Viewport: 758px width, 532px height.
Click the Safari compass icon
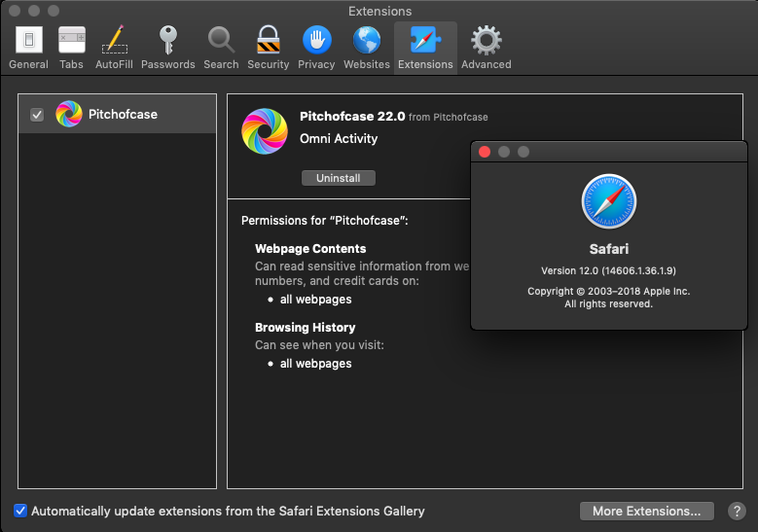pos(609,201)
